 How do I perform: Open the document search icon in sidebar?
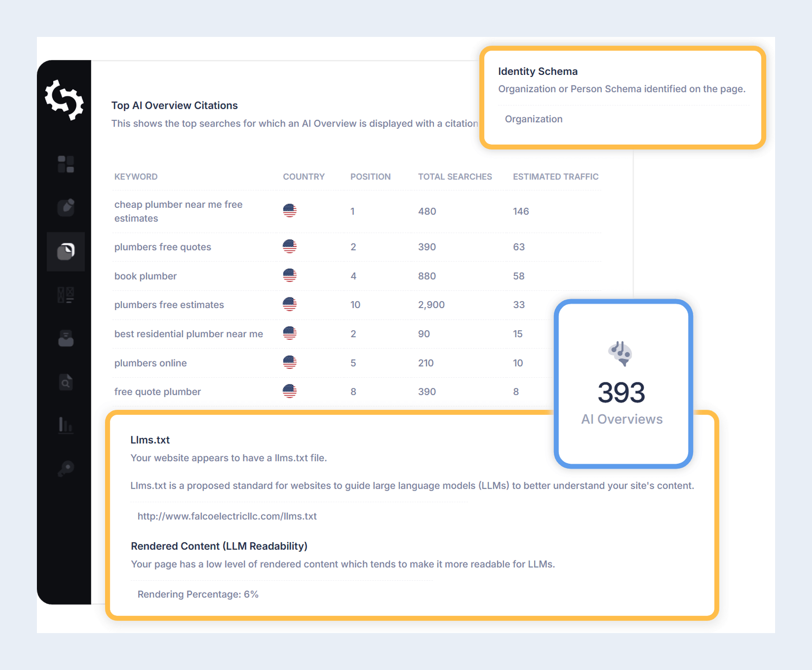66,381
